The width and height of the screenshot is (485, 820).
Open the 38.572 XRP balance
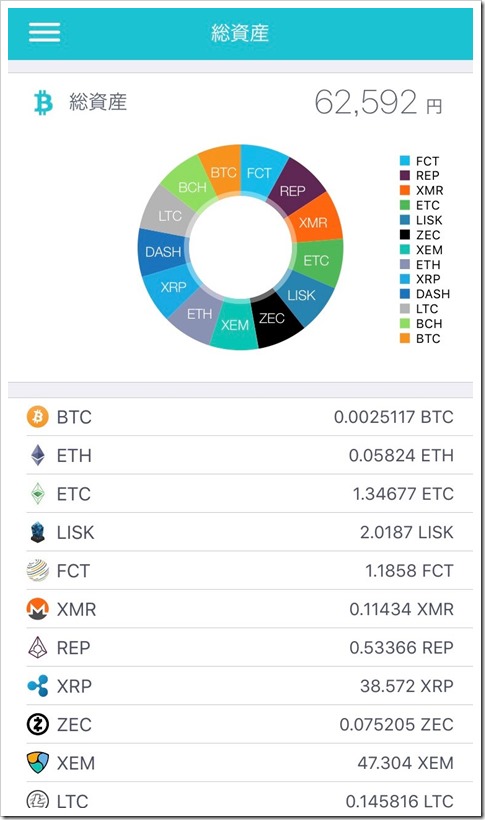click(x=407, y=686)
